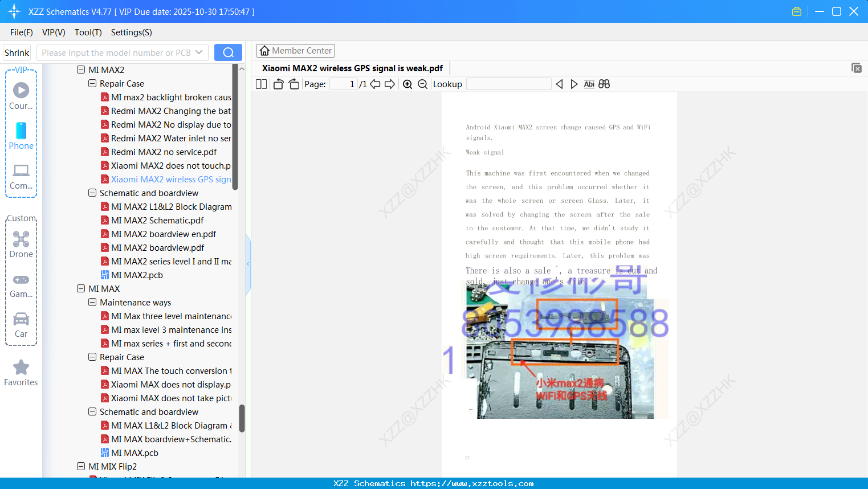The height and width of the screenshot is (489, 868).
Task: Collapse the tree panel side handle
Action: tap(248, 264)
